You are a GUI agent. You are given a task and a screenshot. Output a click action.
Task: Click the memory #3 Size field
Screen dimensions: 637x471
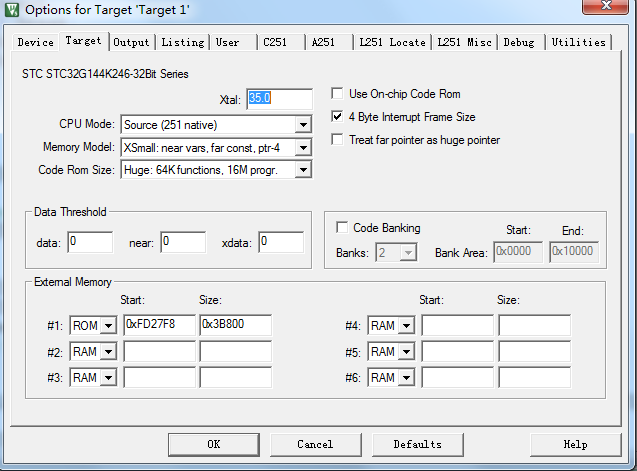[x=236, y=377]
